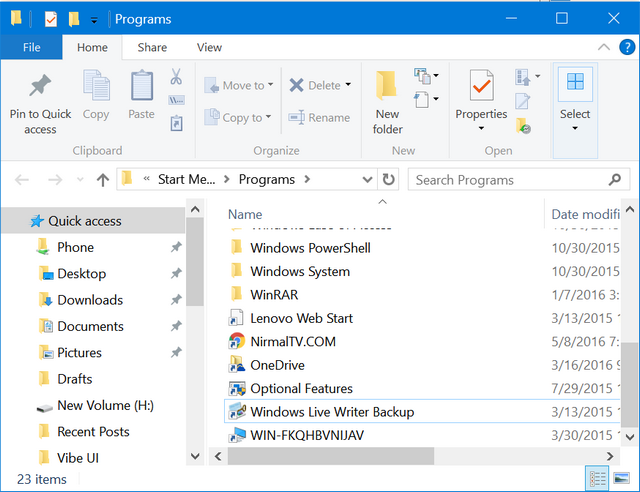Select Quick access in navigation pane
The height and width of the screenshot is (492, 640).
pyautogui.click(x=93, y=221)
